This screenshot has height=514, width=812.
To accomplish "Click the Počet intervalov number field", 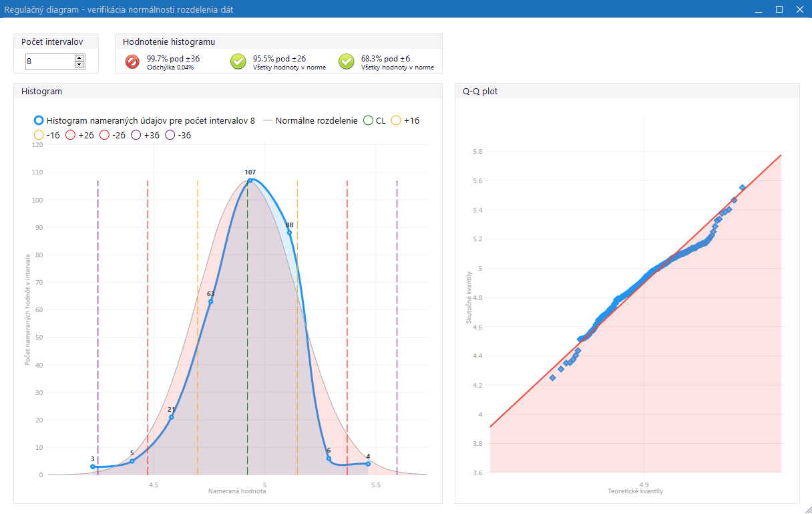I will (49, 61).
